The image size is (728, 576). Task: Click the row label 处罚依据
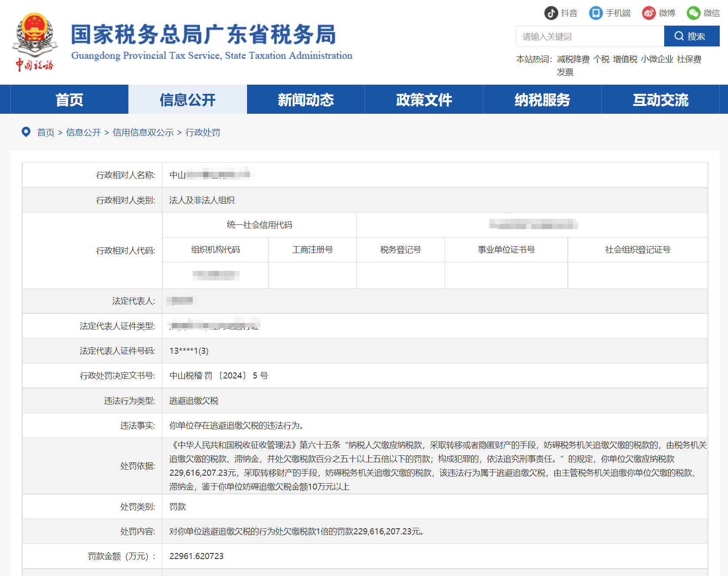click(138, 466)
